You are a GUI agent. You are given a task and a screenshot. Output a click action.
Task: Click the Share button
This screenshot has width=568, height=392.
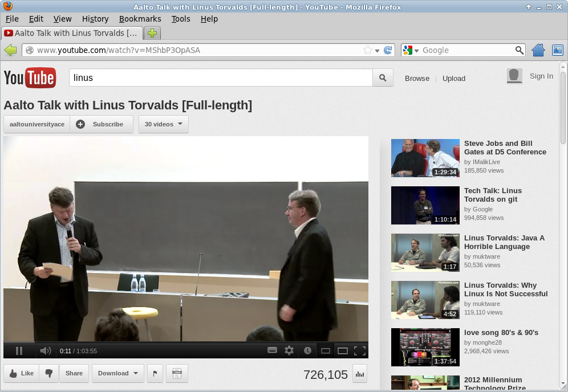pyautogui.click(x=74, y=373)
